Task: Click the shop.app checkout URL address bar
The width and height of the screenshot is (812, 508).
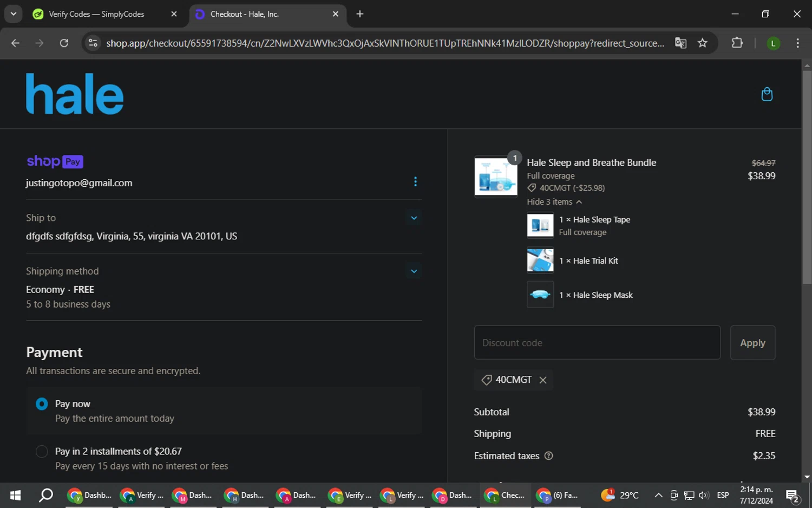Action: (x=385, y=43)
